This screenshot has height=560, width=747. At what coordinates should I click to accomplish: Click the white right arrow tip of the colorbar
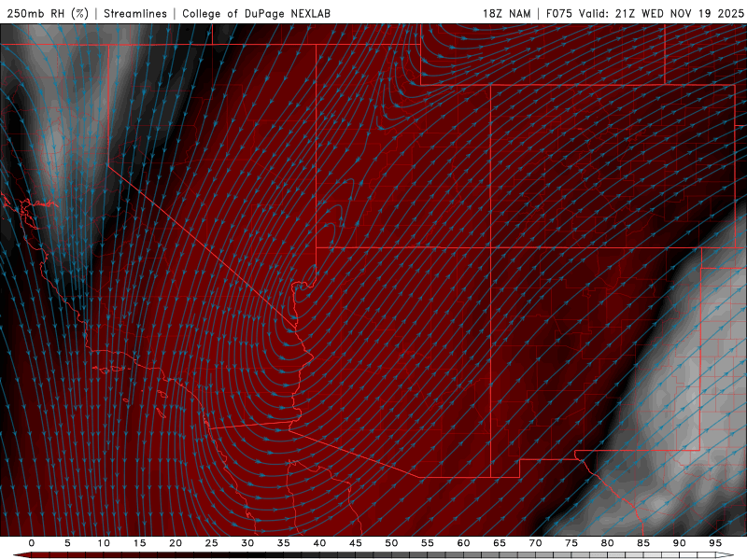(726, 555)
